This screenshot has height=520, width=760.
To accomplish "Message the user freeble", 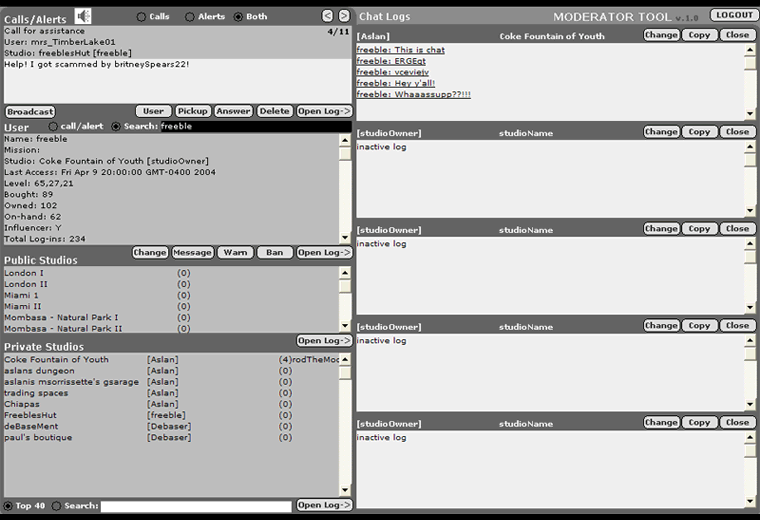I will [192, 252].
